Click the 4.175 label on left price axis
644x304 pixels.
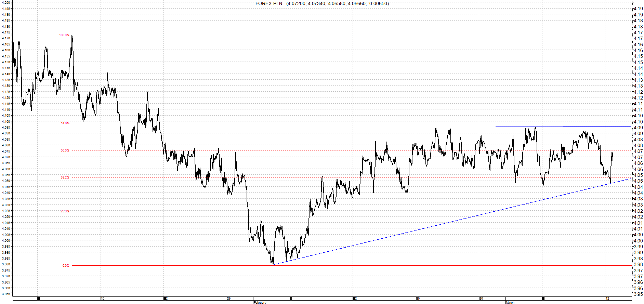pyautogui.click(x=5, y=32)
